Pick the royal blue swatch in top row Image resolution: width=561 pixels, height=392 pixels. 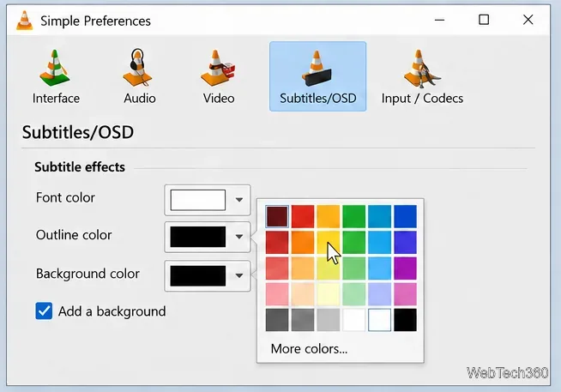tap(405, 216)
